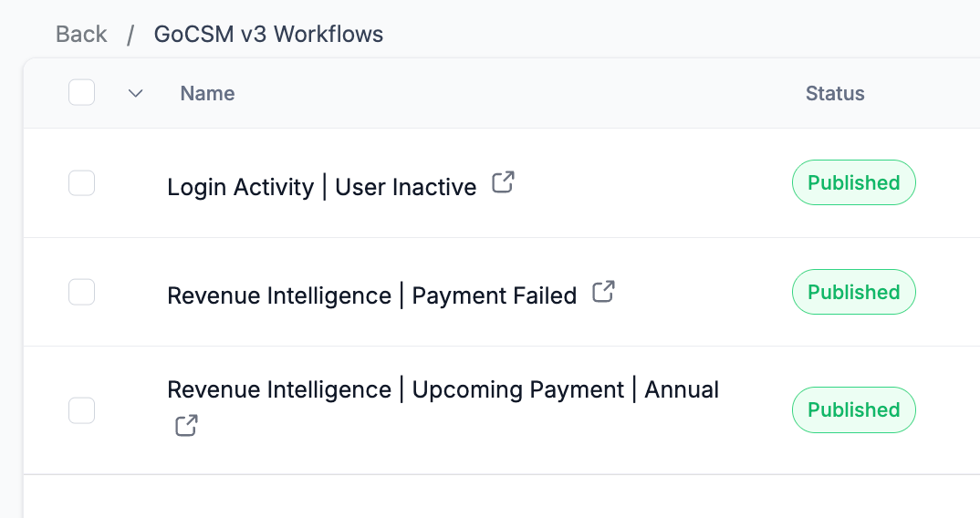Open Upcoming Payment Annual external link icon
This screenshot has width=980, height=518.
[x=186, y=426]
